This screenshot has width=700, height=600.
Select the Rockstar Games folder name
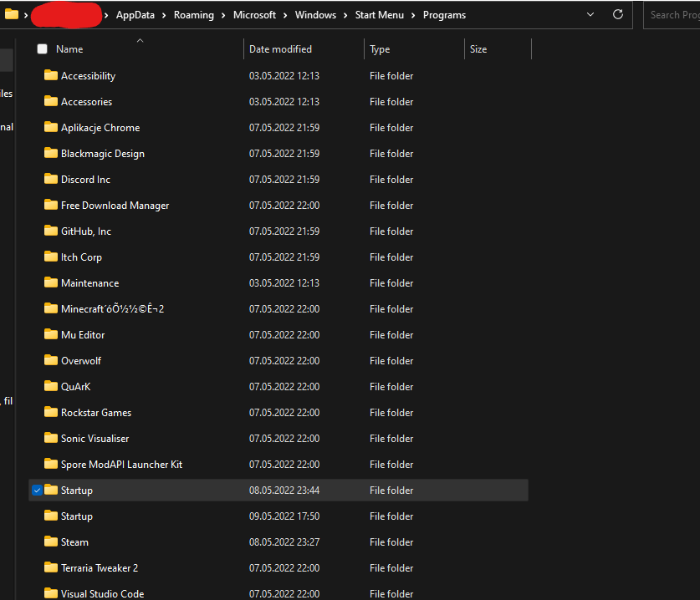pyautogui.click(x=96, y=413)
